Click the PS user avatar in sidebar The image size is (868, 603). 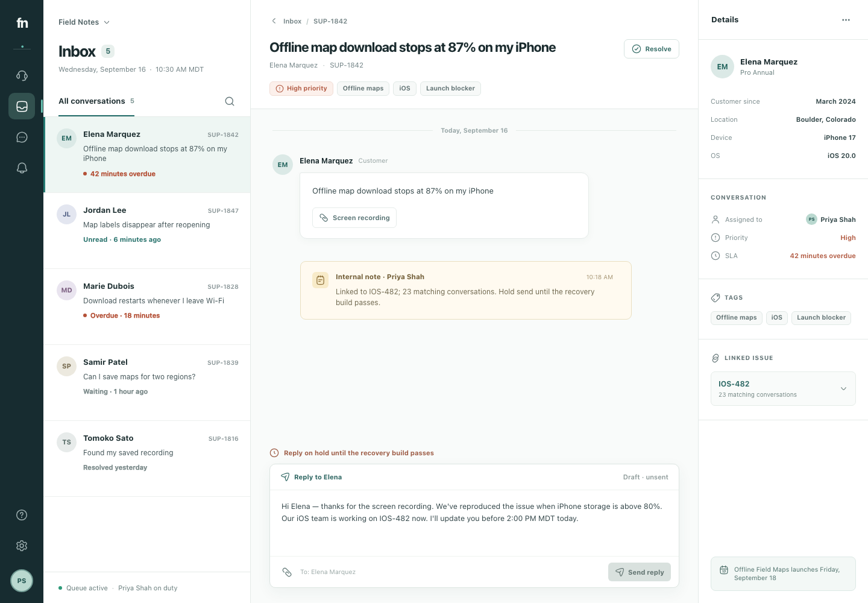pyautogui.click(x=22, y=581)
